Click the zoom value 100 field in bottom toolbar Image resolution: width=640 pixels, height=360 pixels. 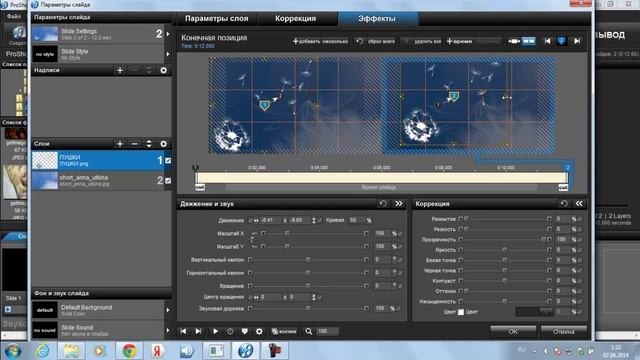point(327,331)
